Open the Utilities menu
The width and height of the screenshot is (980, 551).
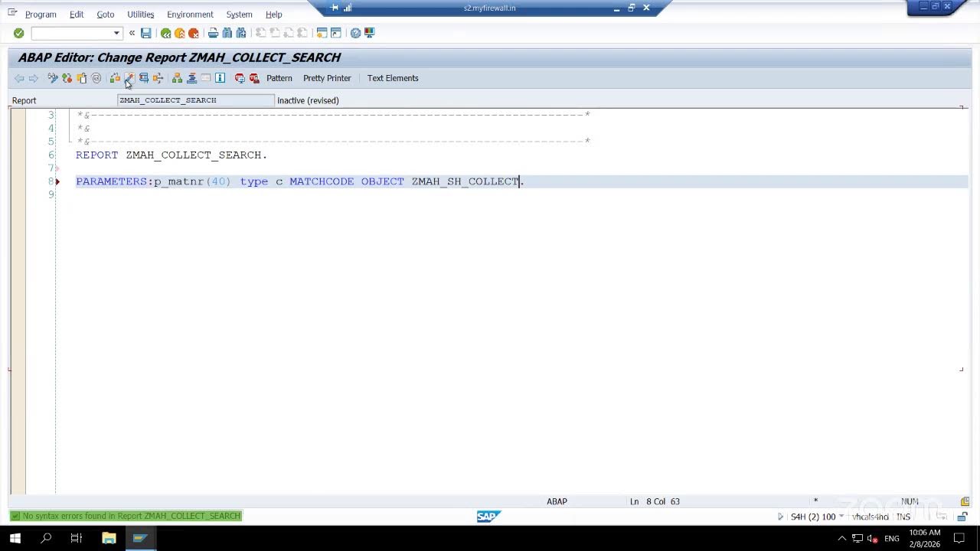[141, 15]
